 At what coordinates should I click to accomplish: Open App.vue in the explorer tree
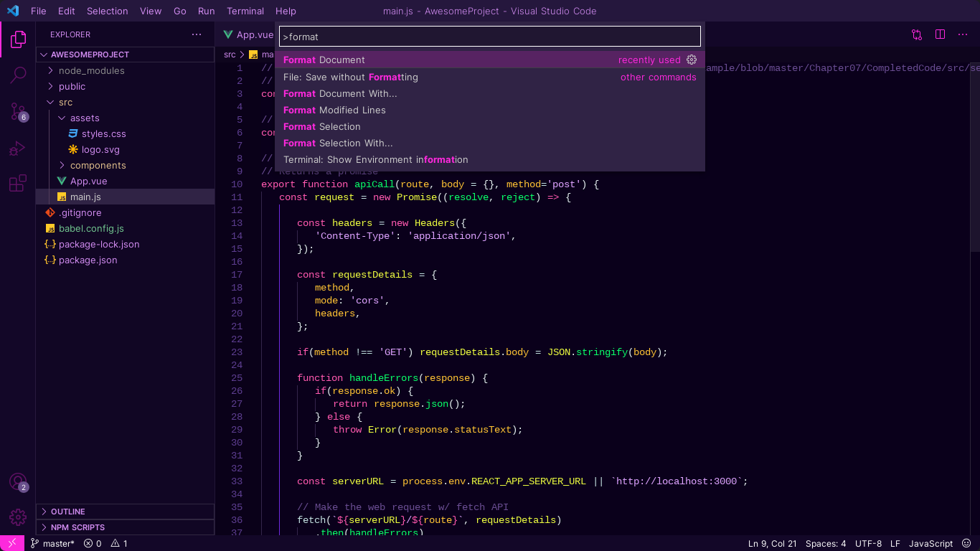(125, 181)
